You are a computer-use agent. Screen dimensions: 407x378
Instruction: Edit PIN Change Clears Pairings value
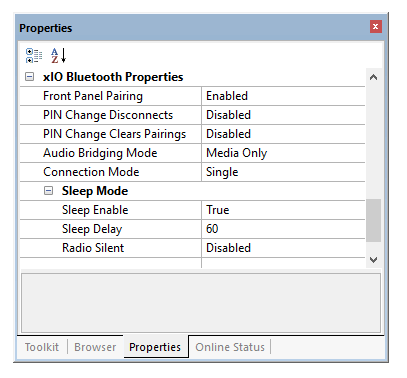[x=283, y=134]
